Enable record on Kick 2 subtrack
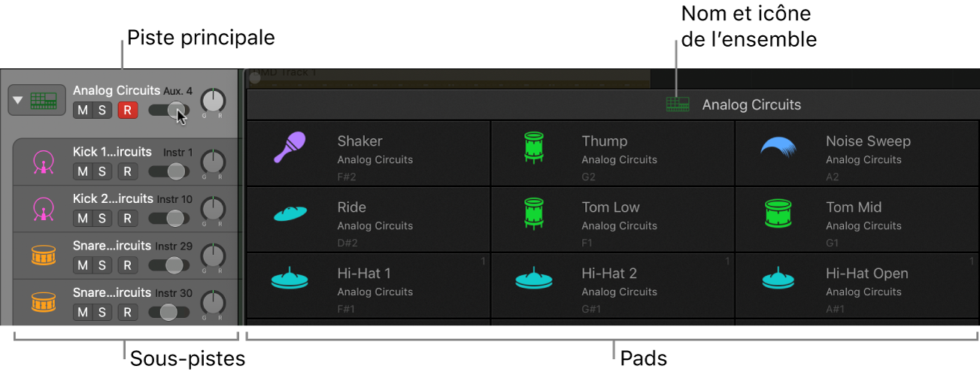The width and height of the screenshot is (980, 378). [127, 219]
